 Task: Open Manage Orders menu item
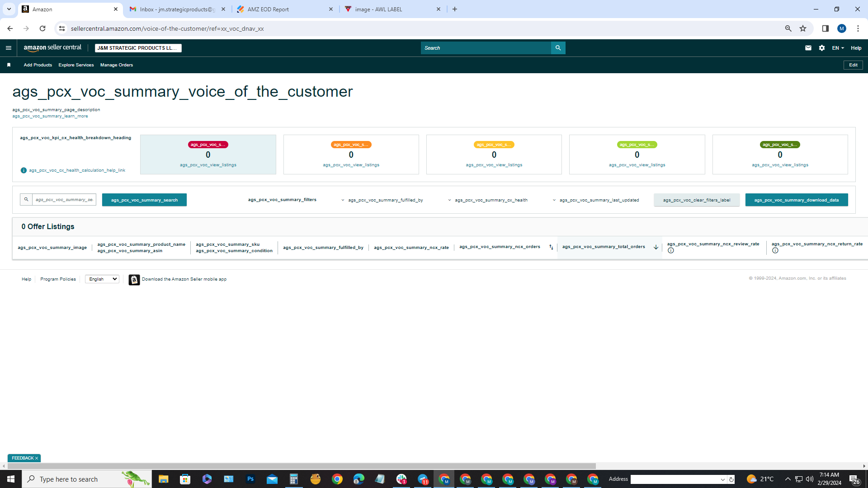(x=117, y=65)
